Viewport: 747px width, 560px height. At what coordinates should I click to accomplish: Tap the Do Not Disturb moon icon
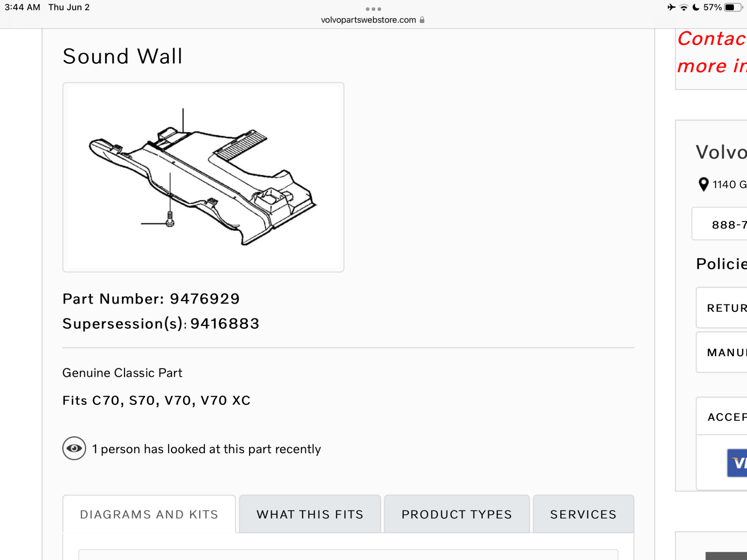point(695,7)
